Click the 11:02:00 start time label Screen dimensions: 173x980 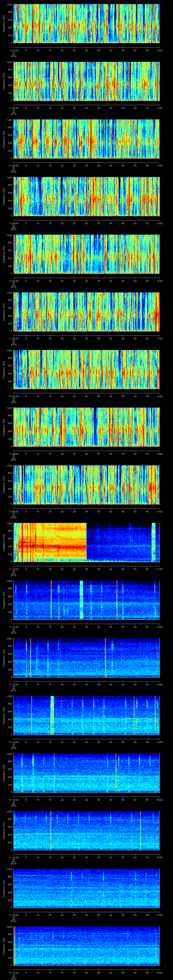(13, 108)
